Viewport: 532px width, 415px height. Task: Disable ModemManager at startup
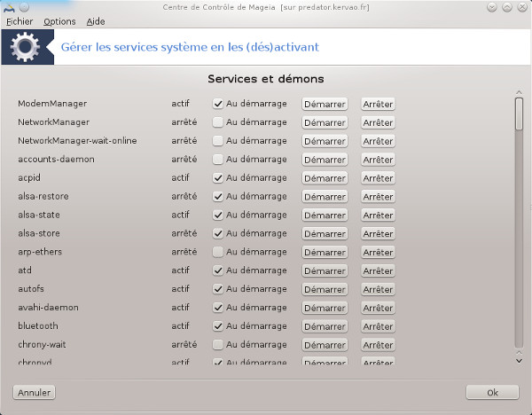click(x=218, y=104)
